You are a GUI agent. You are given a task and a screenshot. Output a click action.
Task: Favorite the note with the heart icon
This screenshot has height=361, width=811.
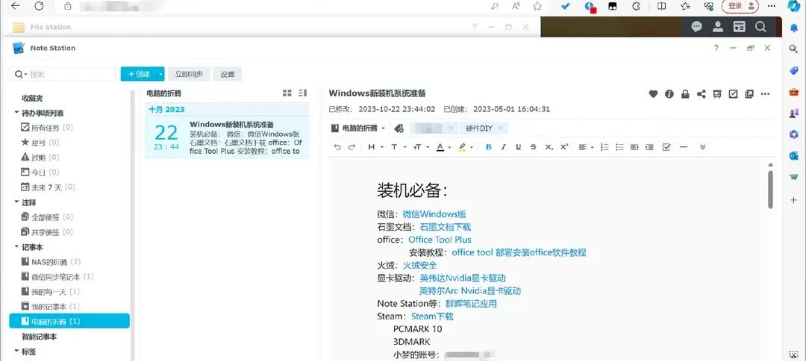click(x=653, y=94)
